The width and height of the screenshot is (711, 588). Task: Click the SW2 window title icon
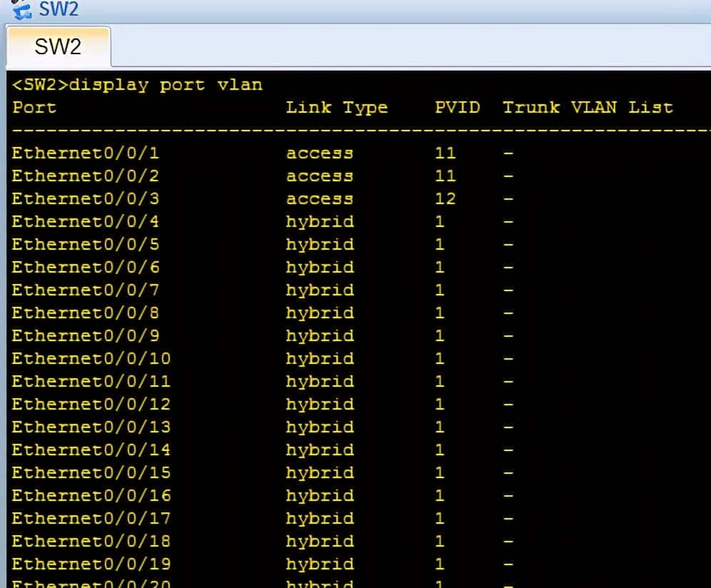tap(23, 9)
